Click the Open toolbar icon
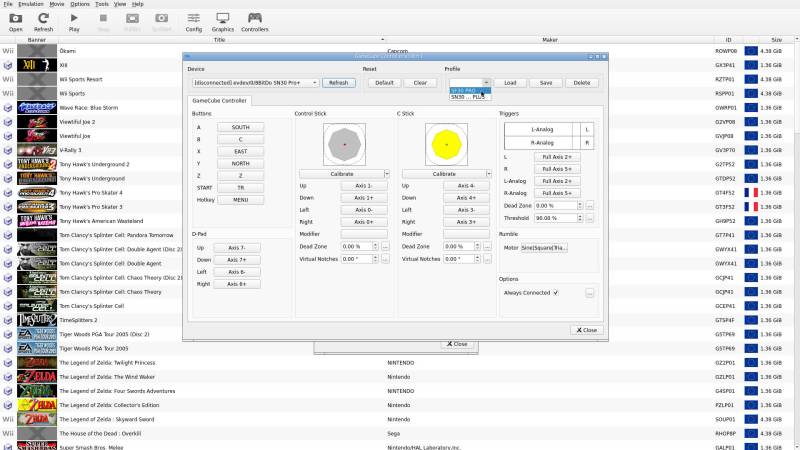This screenshot has height=450, width=800. pyautogui.click(x=15, y=22)
